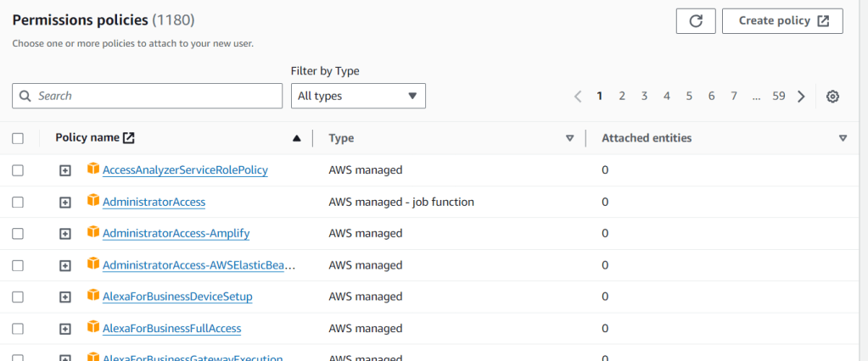Open AdministratorAccess-AWSElasticBea… link
This screenshot has height=361, width=868.
(199, 265)
